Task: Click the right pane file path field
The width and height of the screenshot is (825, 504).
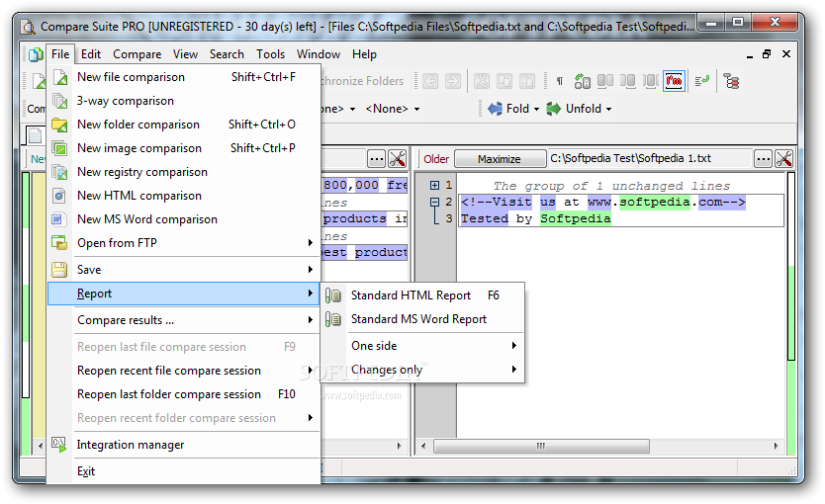Action: (649, 158)
